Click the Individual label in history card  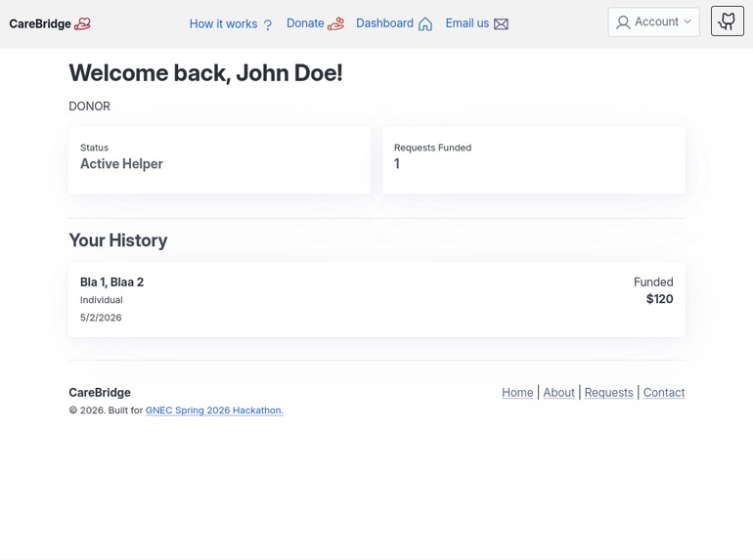tap(102, 300)
